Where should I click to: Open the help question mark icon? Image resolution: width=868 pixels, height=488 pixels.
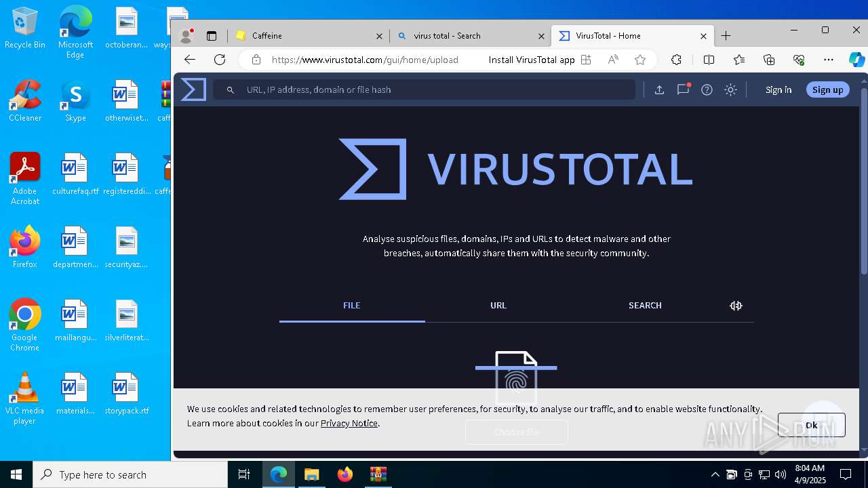(x=707, y=89)
